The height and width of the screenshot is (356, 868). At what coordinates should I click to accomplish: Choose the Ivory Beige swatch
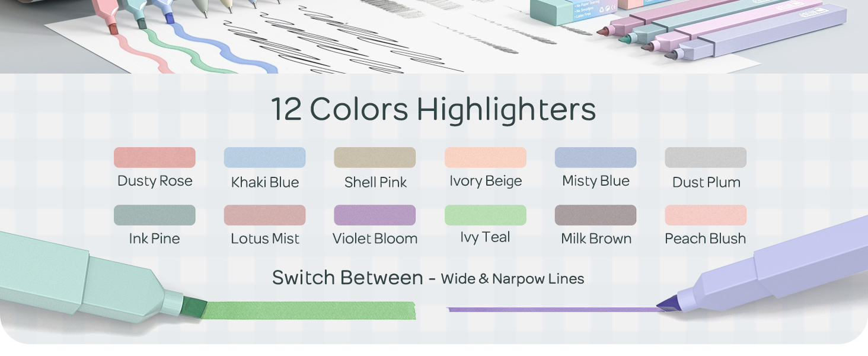pos(486,158)
